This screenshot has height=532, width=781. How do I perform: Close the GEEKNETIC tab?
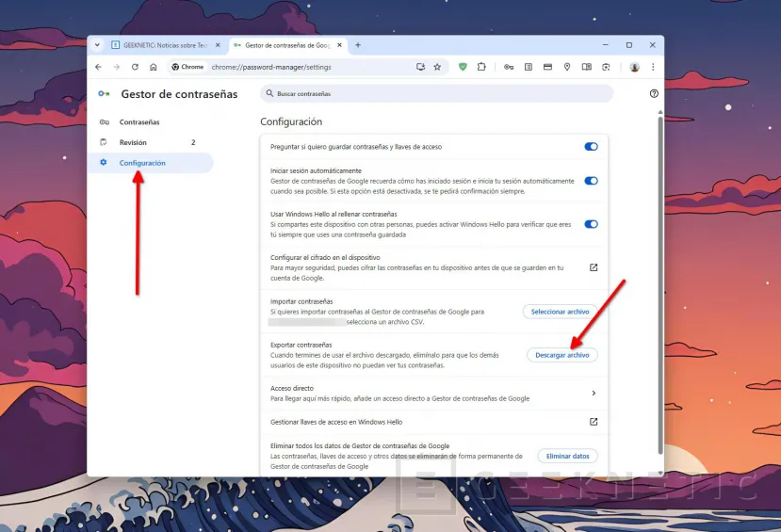(x=218, y=45)
